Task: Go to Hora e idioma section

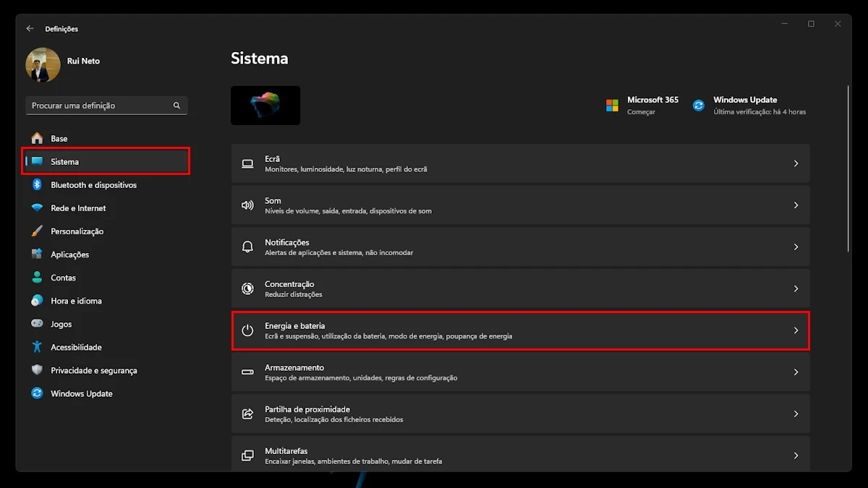Action: coord(76,301)
